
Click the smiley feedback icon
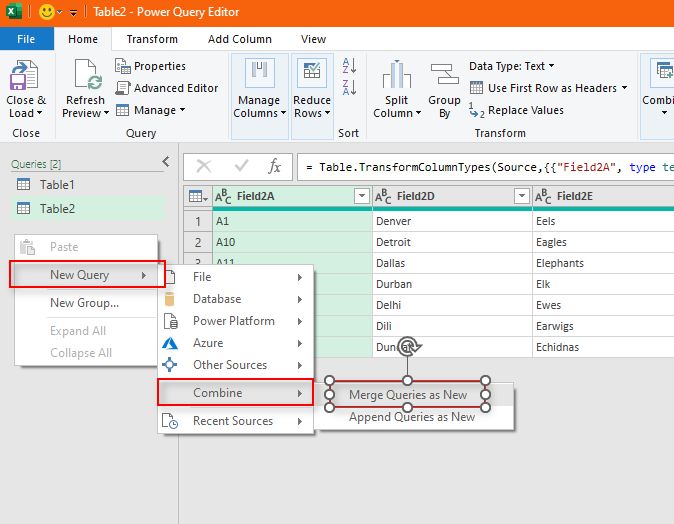46,12
